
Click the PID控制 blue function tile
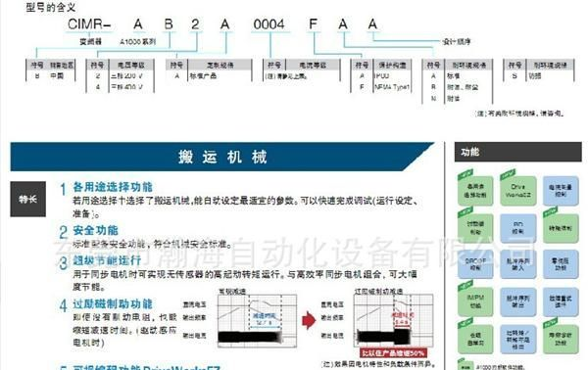[x=517, y=228]
